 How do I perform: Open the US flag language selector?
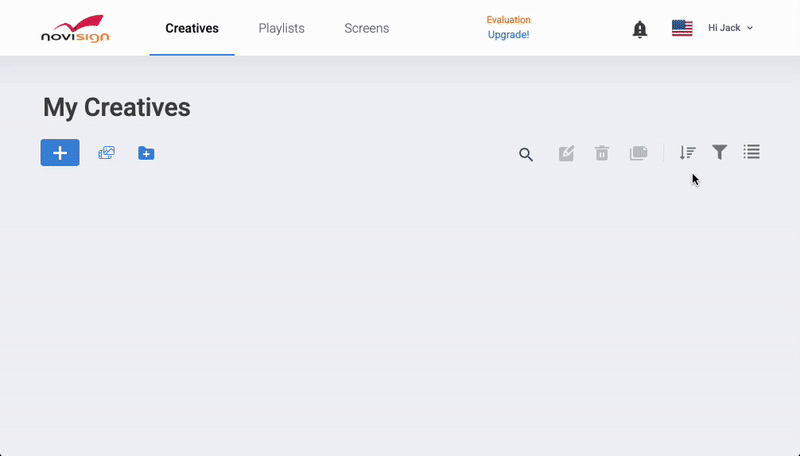(682, 28)
